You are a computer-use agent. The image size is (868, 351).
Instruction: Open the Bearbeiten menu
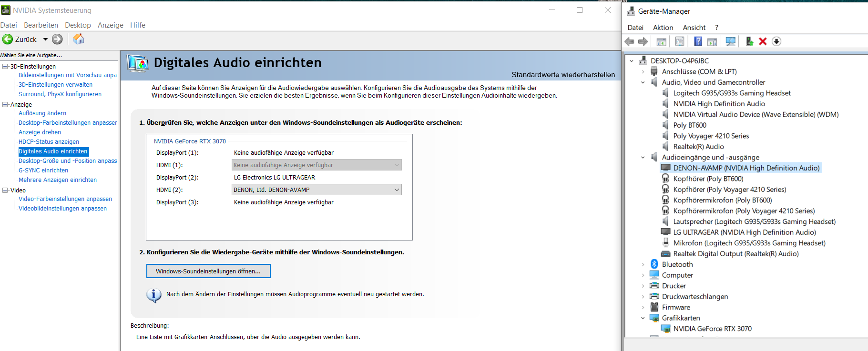pyautogui.click(x=41, y=25)
